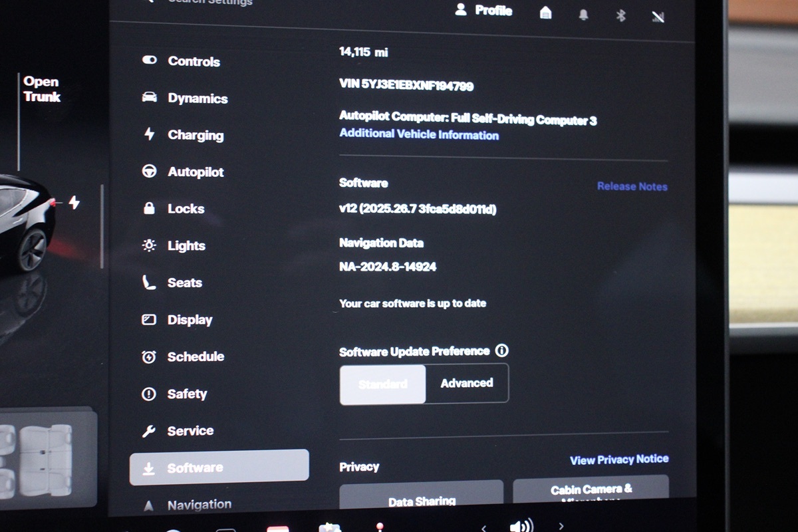Tap the charging bolt icon beside car

pos(74,202)
